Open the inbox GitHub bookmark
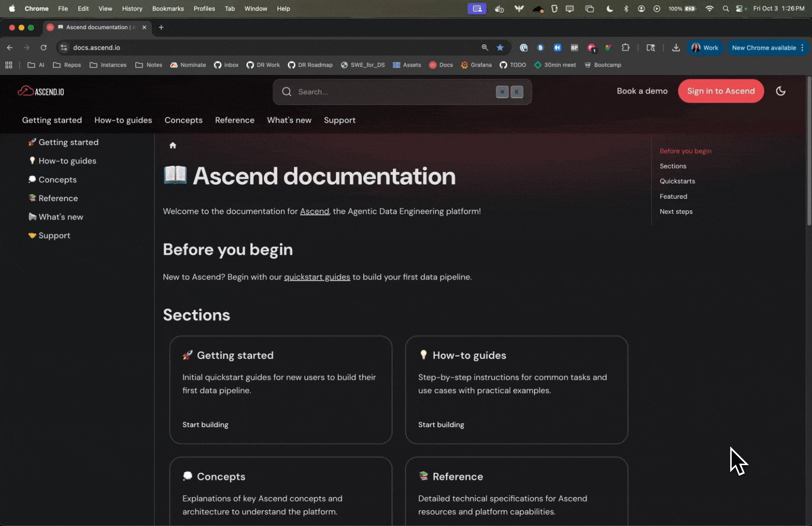Screen dimensions: 812x526 click(226, 65)
